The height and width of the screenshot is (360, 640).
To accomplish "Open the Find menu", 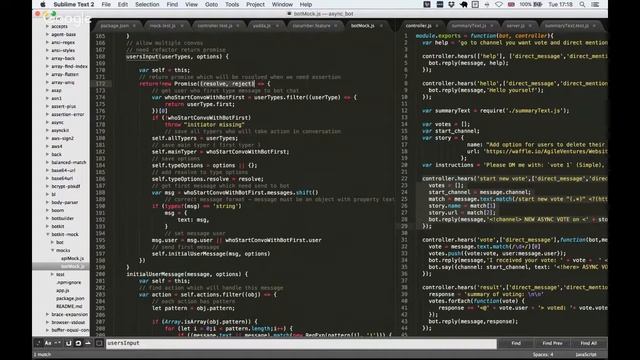I will 172,4.
